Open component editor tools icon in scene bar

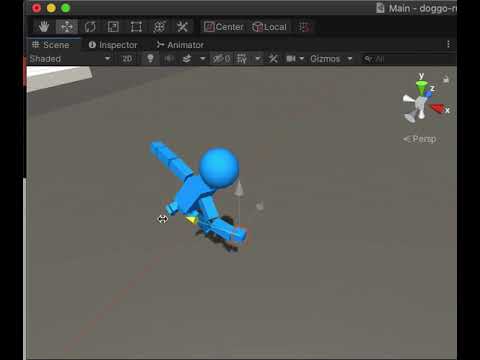tap(273, 59)
